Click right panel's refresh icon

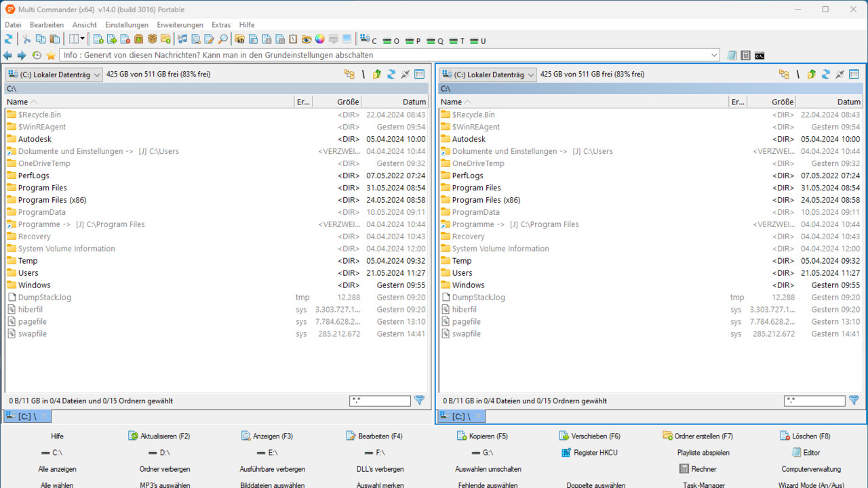click(x=826, y=75)
